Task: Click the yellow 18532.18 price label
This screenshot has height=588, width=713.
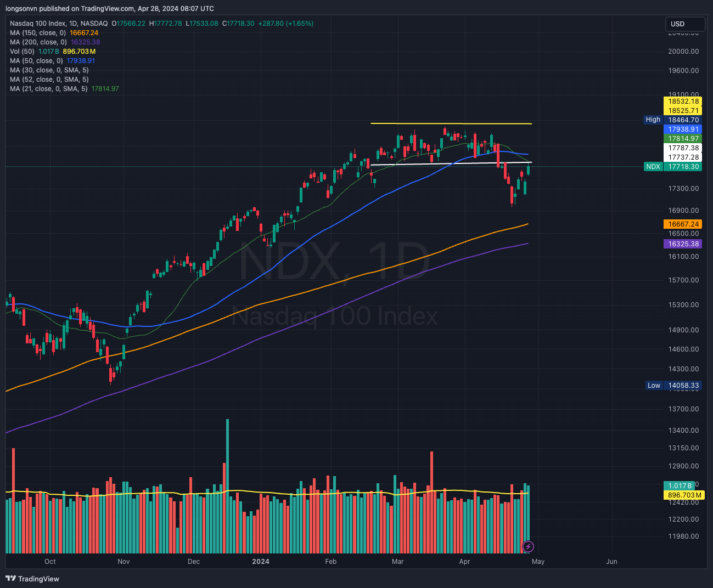Action: (683, 101)
